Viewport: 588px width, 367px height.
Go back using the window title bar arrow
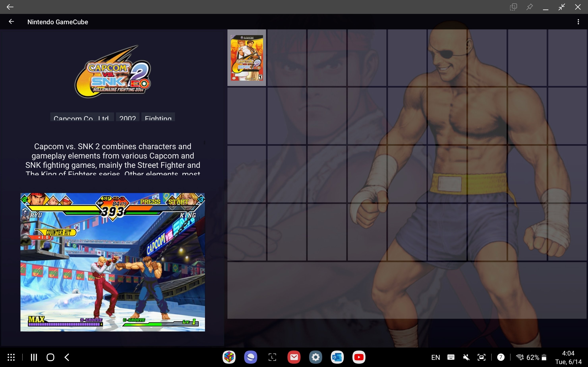pos(10,7)
